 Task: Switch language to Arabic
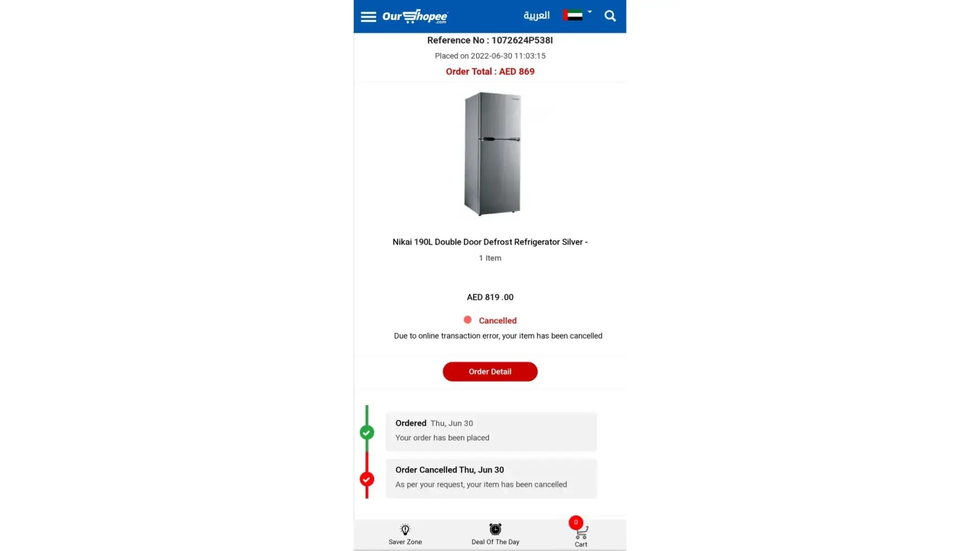point(536,15)
